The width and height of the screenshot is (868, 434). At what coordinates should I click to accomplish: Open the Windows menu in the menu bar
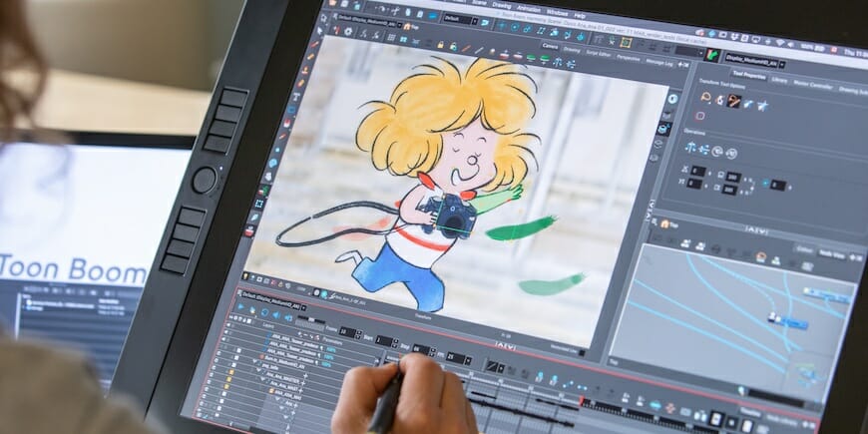click(557, 12)
